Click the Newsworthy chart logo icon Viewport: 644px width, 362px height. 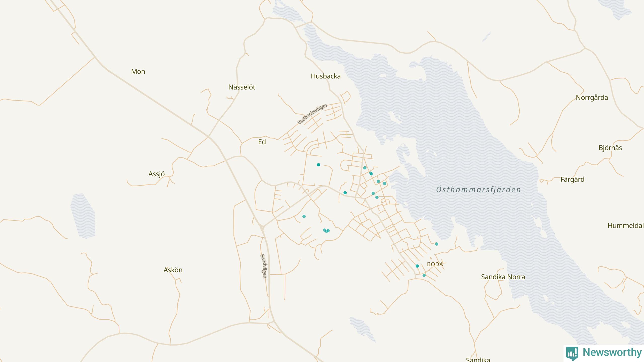572,353
